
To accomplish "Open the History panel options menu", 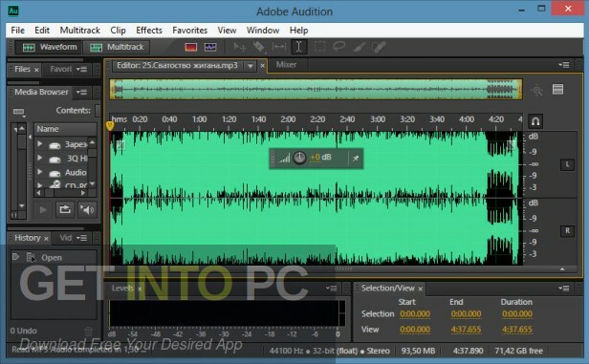I will (x=81, y=238).
